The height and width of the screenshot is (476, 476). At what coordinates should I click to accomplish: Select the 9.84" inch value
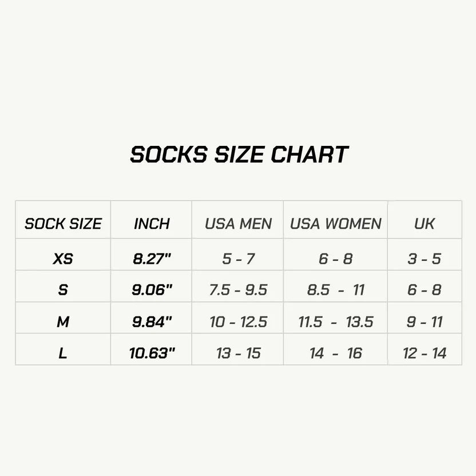coord(152,322)
